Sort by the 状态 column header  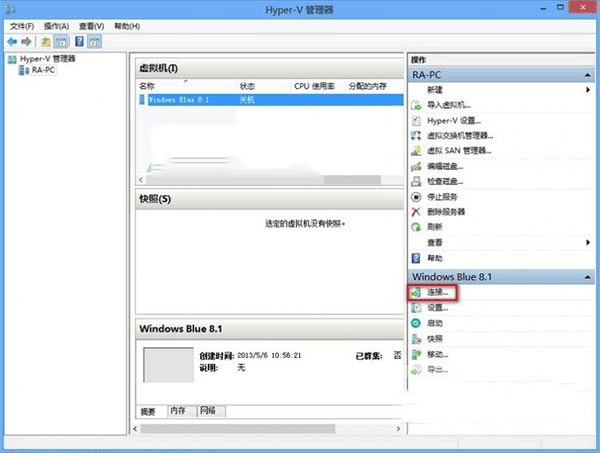click(x=247, y=86)
